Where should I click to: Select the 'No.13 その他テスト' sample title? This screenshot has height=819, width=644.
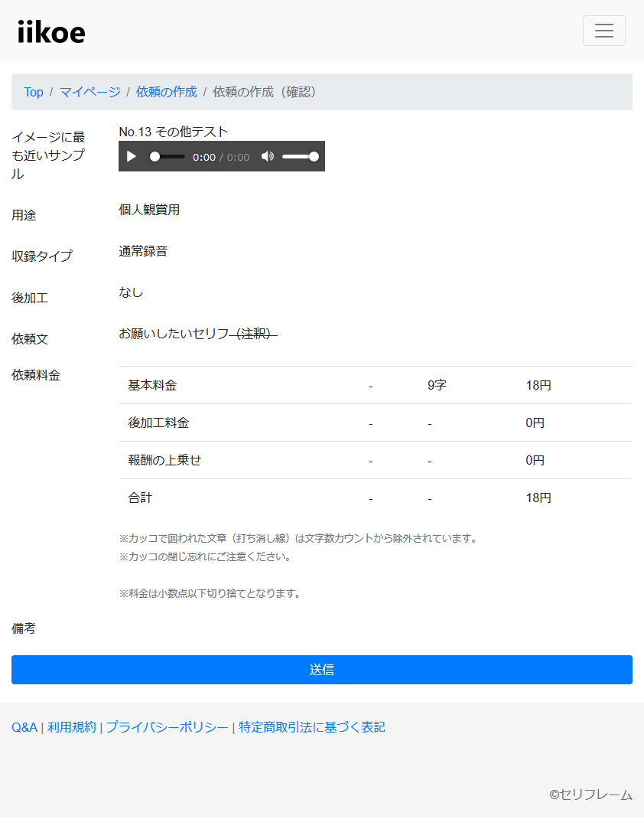(x=174, y=132)
